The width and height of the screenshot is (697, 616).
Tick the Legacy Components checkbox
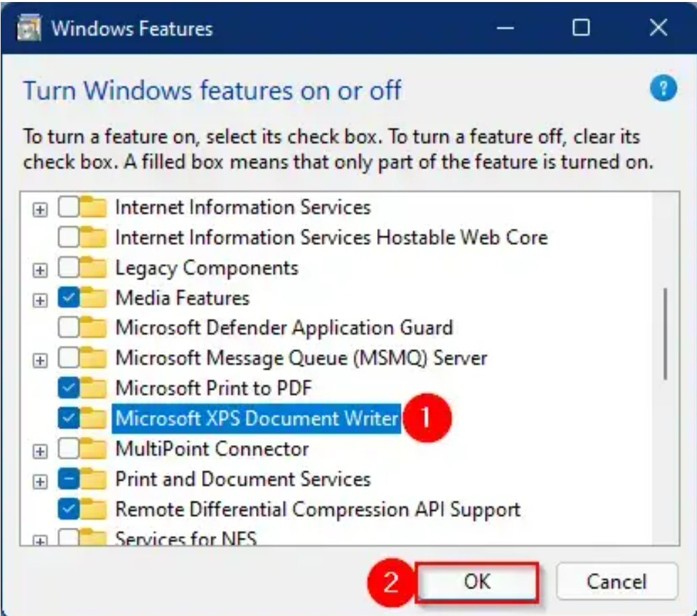coord(69,267)
